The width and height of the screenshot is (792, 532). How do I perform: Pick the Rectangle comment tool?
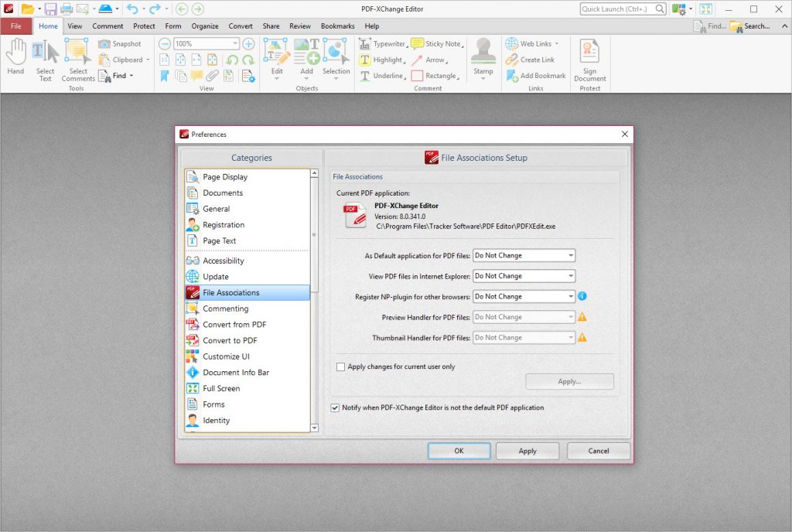click(435, 76)
